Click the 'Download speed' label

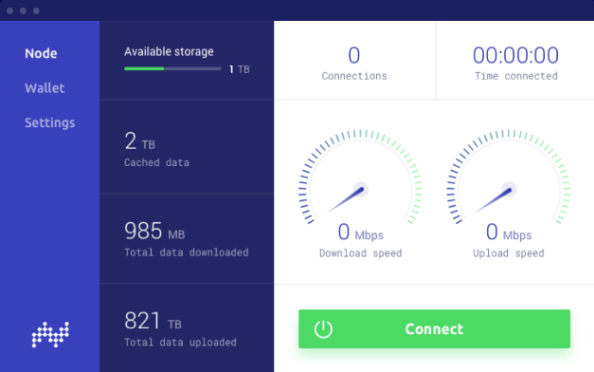(x=360, y=253)
